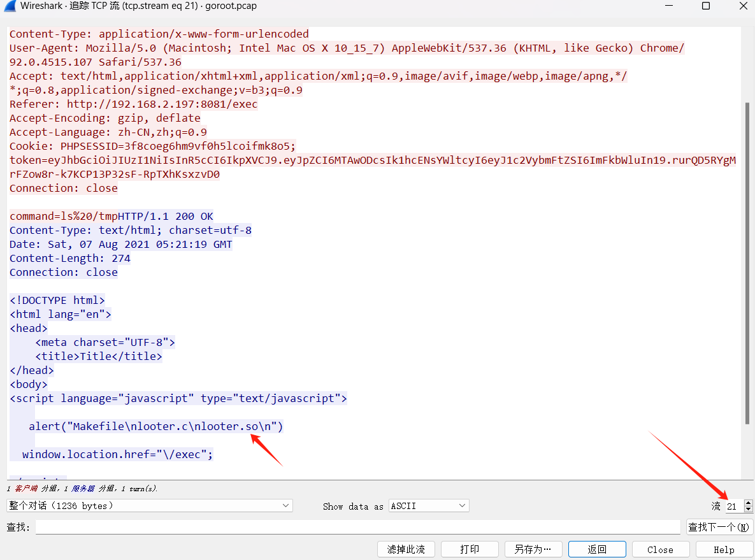Click the token=eyJhbGci JWT cookie line

373,160
